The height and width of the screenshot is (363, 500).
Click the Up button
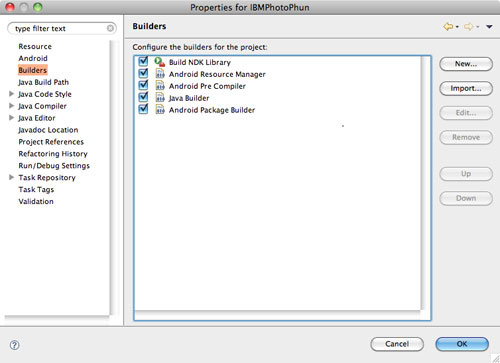tap(466, 174)
